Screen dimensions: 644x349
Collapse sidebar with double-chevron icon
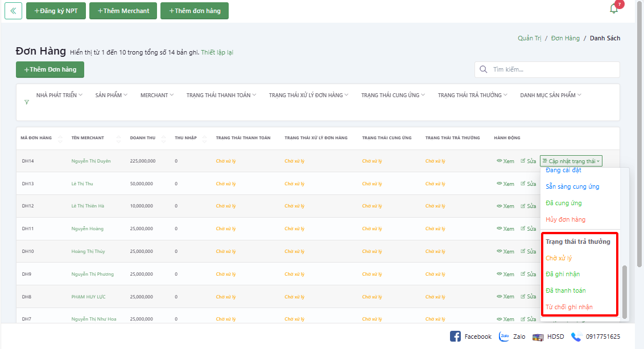pyautogui.click(x=14, y=11)
